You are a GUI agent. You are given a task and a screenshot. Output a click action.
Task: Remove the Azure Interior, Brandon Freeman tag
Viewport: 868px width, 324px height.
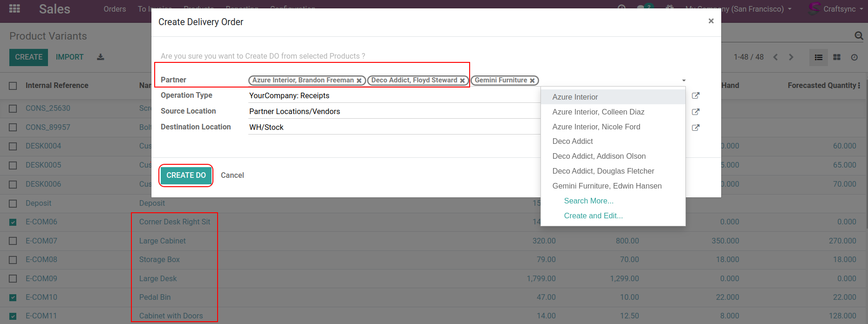(x=359, y=81)
